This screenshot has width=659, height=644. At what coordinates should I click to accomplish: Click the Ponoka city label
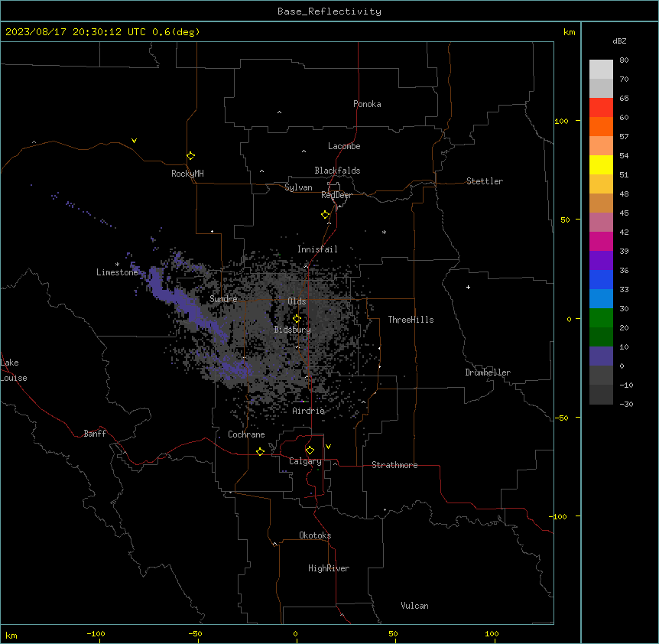[x=367, y=104]
